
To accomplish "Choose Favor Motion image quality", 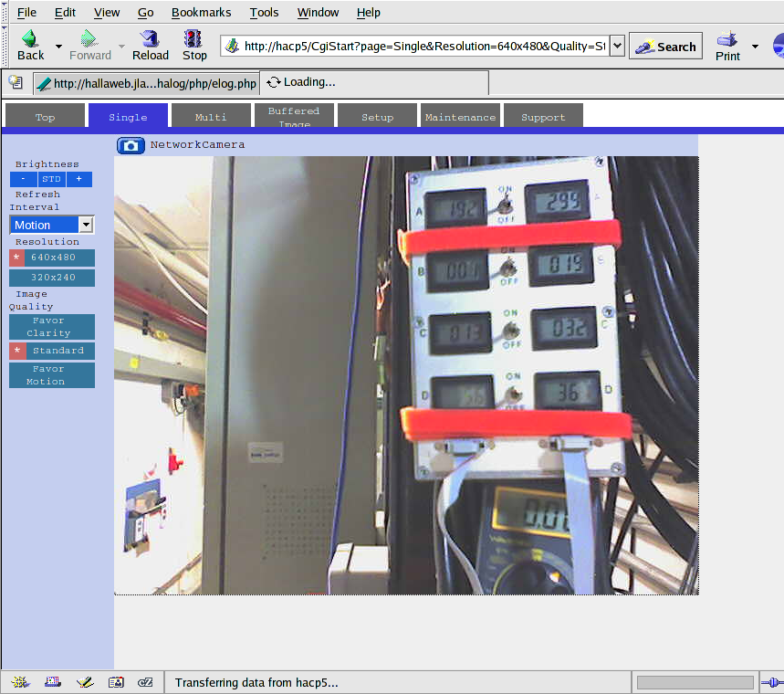I will pos(52,375).
